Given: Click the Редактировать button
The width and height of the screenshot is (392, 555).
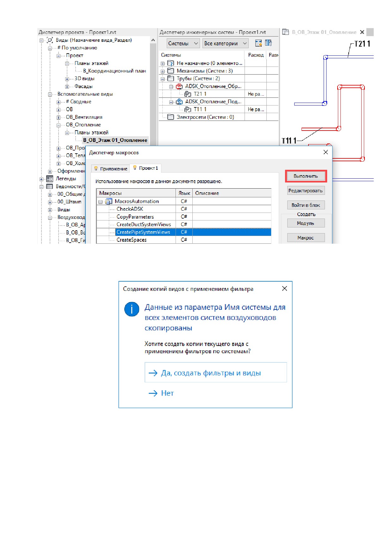Looking at the screenshot, I should [x=306, y=191].
